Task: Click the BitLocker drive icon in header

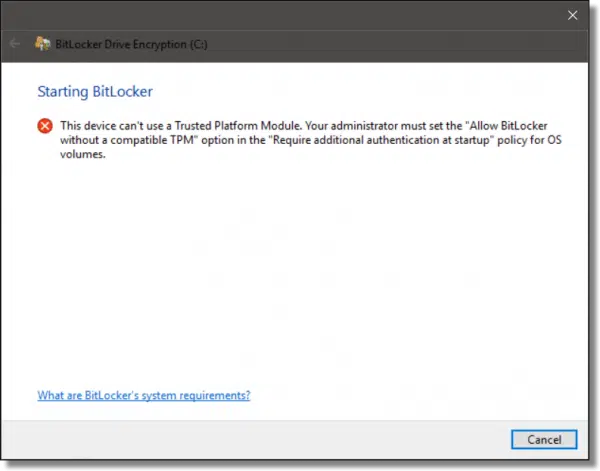Action: pyautogui.click(x=42, y=44)
